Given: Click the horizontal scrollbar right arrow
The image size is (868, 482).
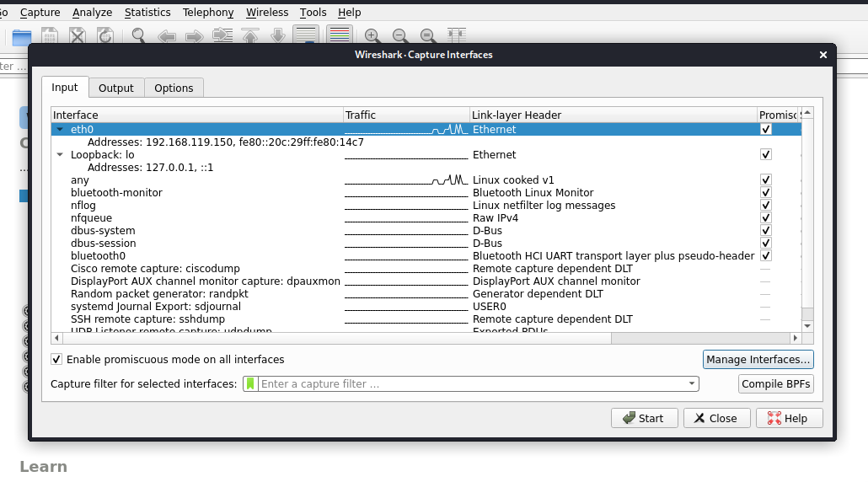Looking at the screenshot, I should (796, 338).
